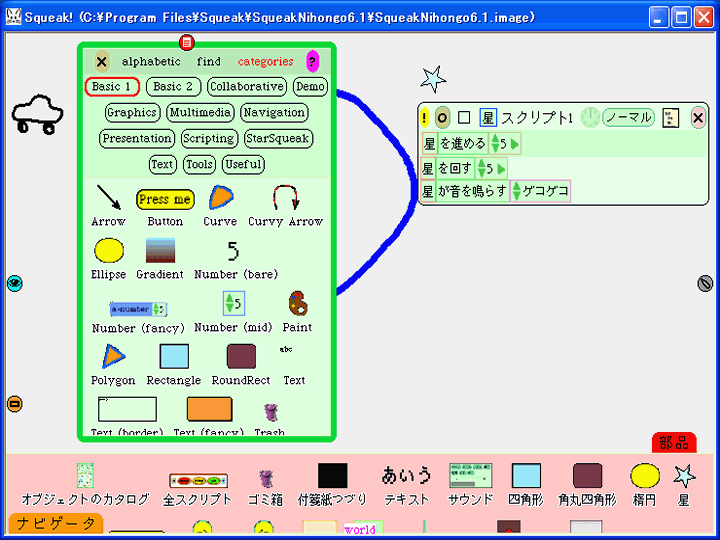Click the gray flap tab at right edge
This screenshot has width=720, height=540.
[x=705, y=283]
